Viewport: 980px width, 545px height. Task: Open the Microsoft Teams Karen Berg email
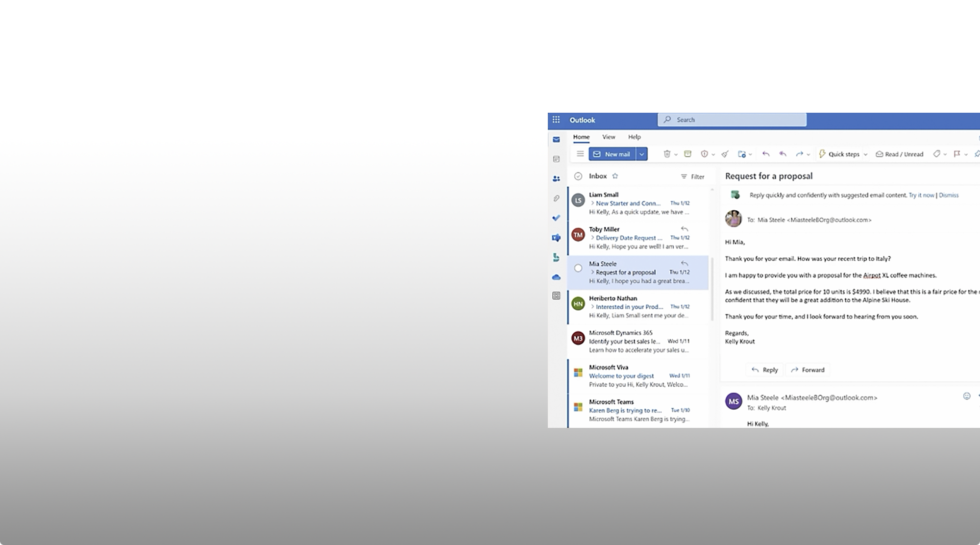[x=638, y=411]
